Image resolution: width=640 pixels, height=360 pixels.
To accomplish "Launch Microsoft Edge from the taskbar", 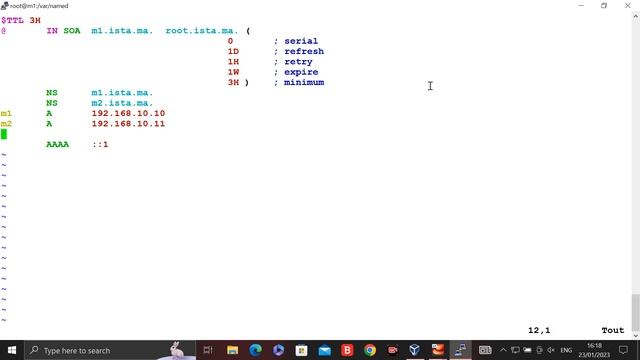I will point(256,350).
